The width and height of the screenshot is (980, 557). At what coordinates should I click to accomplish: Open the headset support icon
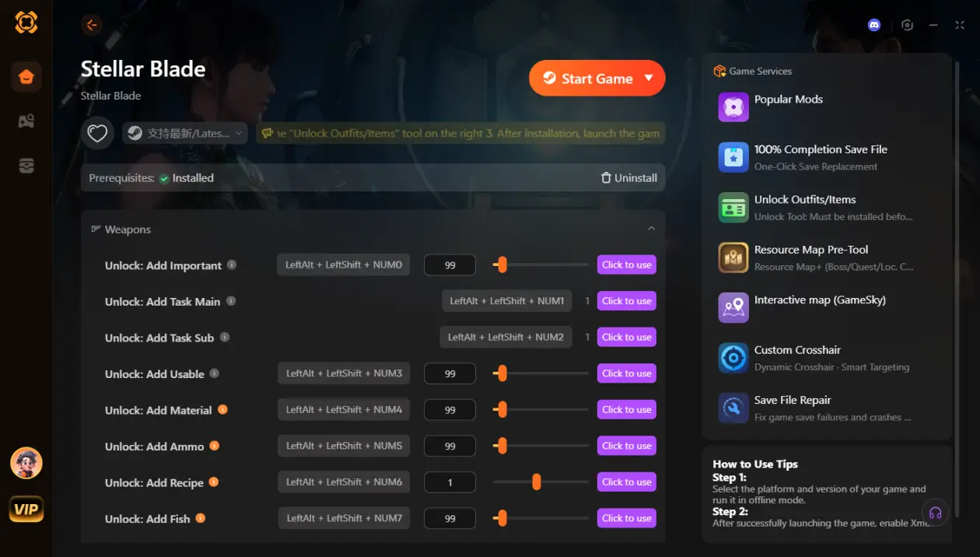[936, 513]
